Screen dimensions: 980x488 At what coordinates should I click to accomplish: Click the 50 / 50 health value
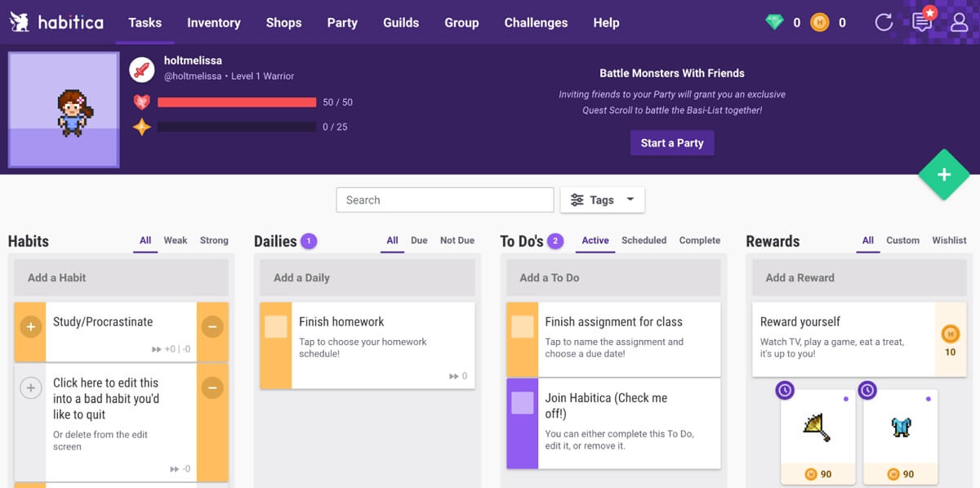point(338,102)
